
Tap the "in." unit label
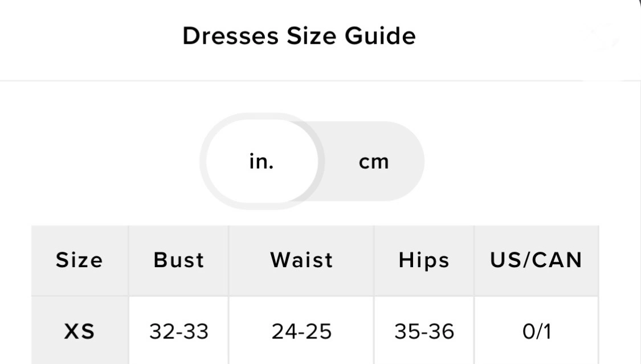262,162
